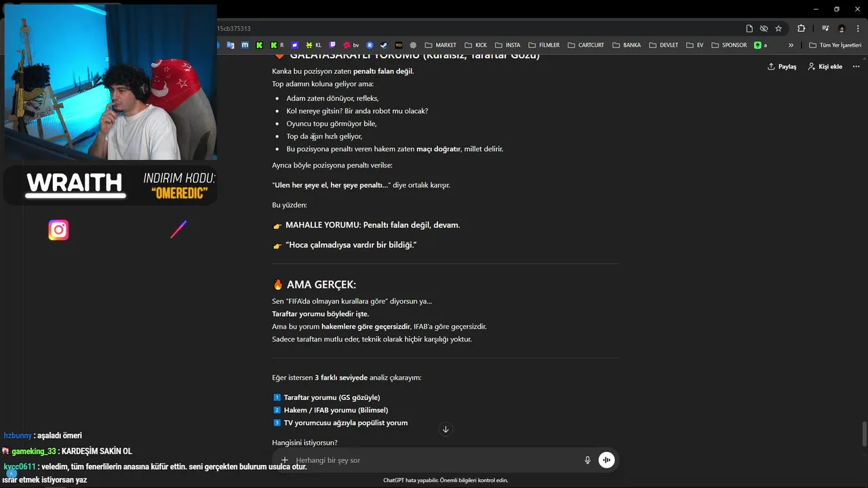Open the Tüm Yer İşaretleri folder
Image resolution: width=868 pixels, height=488 pixels.
[x=835, y=45]
